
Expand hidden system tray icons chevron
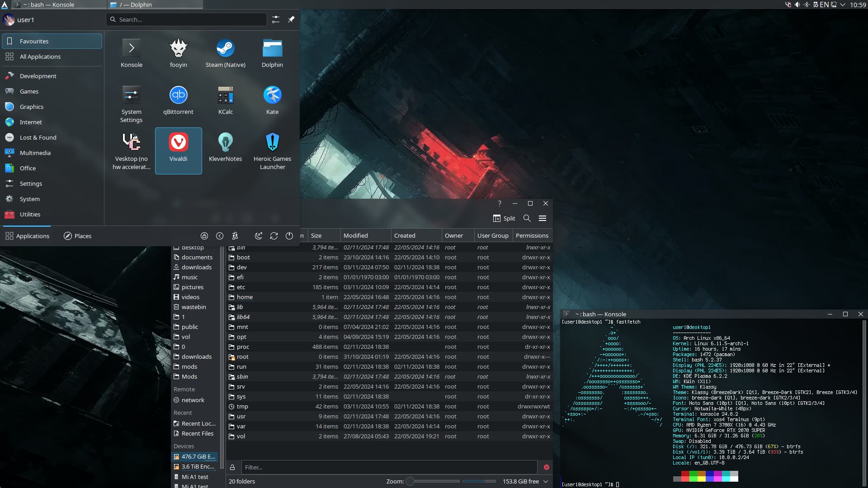(843, 5)
